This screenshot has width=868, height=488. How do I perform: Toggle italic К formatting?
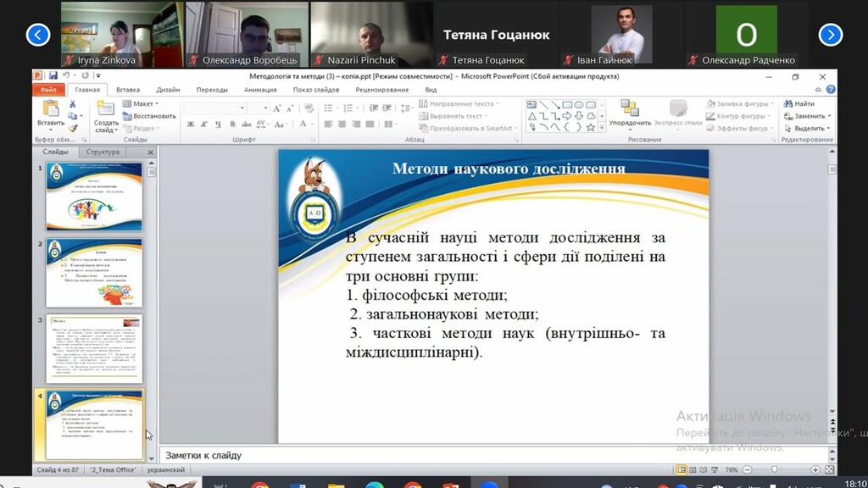click(204, 125)
